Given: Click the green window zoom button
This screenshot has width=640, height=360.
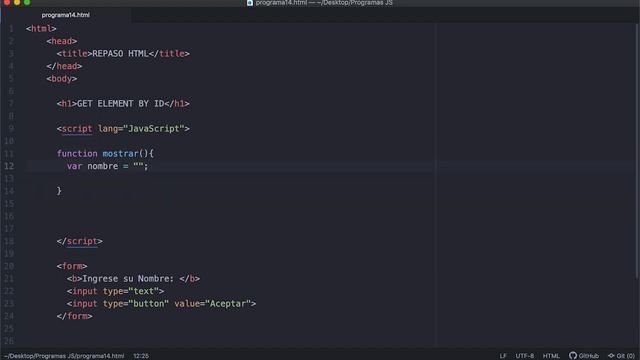Looking at the screenshot, I should coord(27,2).
